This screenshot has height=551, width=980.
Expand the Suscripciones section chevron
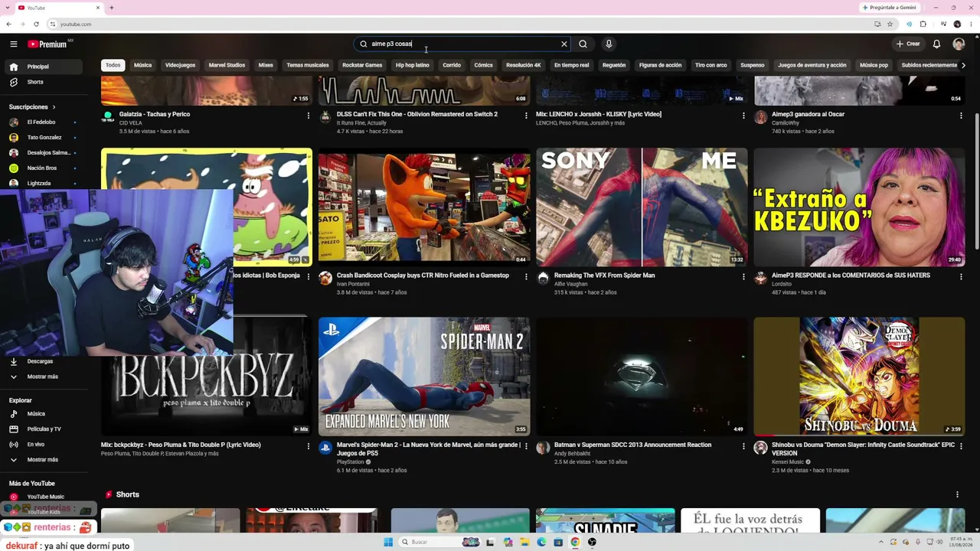[x=54, y=107]
